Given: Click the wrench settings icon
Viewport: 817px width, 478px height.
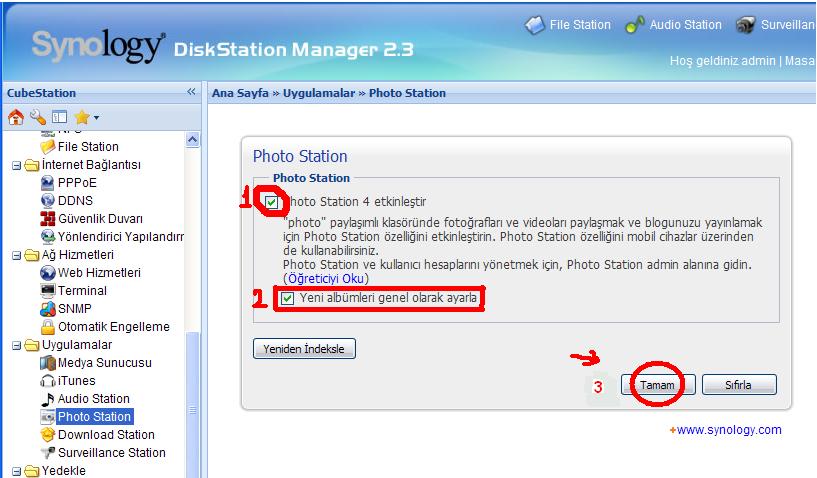Looking at the screenshot, I should click(x=37, y=117).
